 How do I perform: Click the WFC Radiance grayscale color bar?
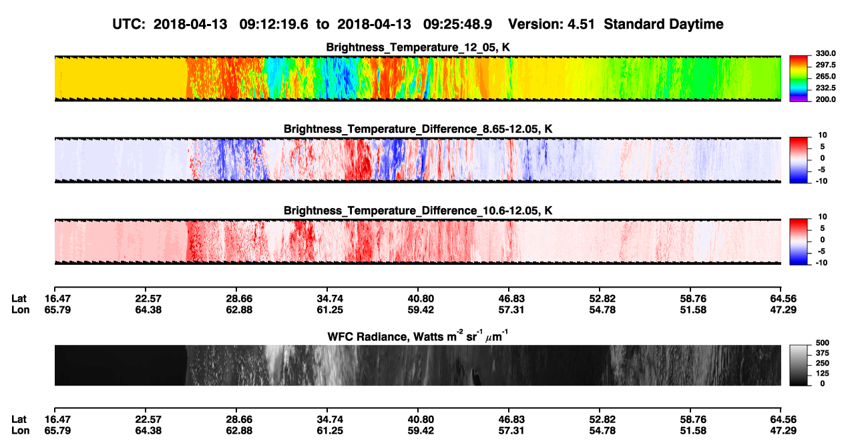798,364
